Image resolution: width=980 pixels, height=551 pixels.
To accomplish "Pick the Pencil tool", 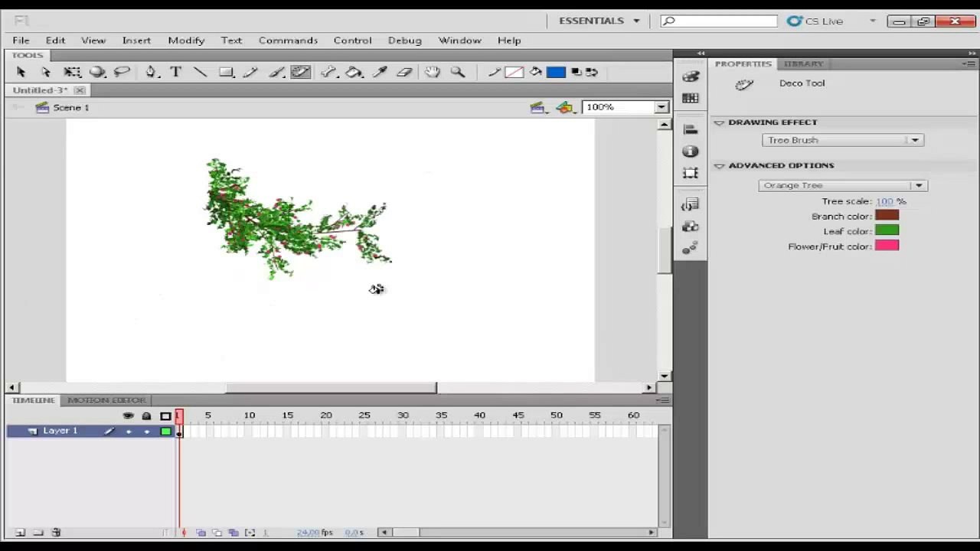I will point(250,72).
